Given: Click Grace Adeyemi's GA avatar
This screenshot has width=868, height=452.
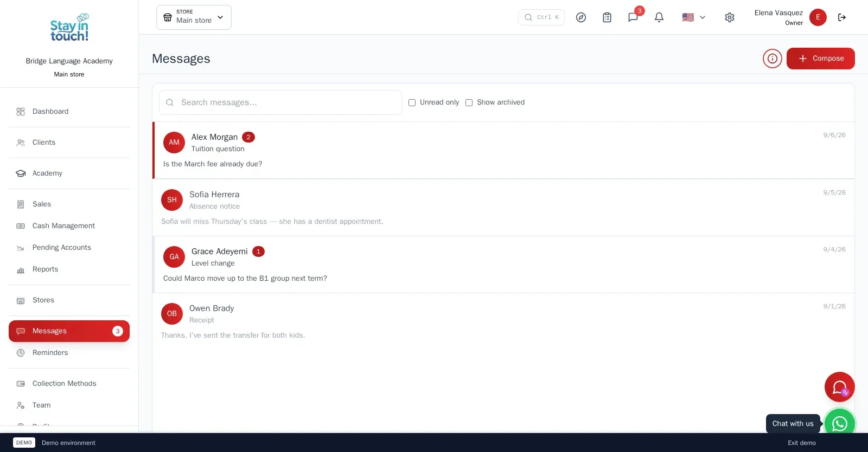Looking at the screenshot, I should pos(174,257).
